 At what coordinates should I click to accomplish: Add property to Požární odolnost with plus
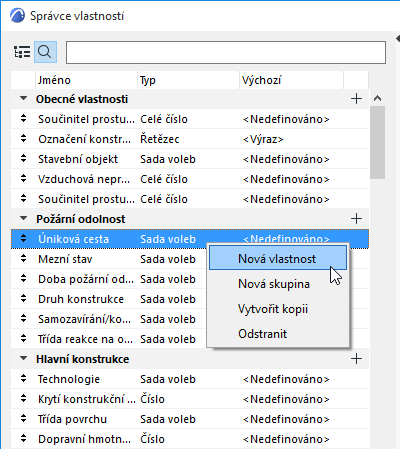[x=356, y=219]
